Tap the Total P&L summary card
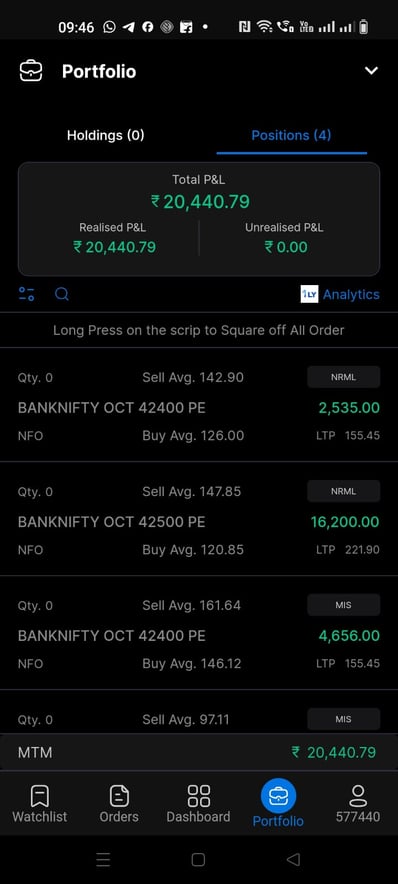Image resolution: width=398 pixels, height=884 pixels. pos(199,219)
